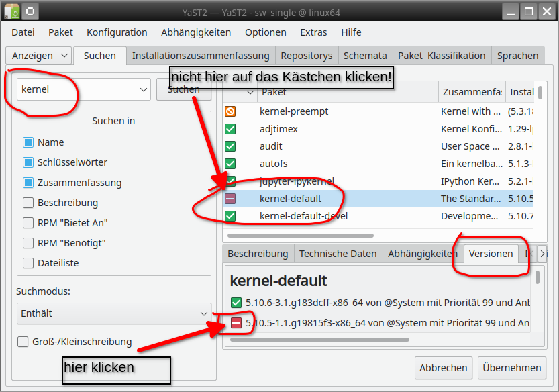Switch to the Installationszusammenfassung tab
The image size is (559, 392).
point(201,56)
